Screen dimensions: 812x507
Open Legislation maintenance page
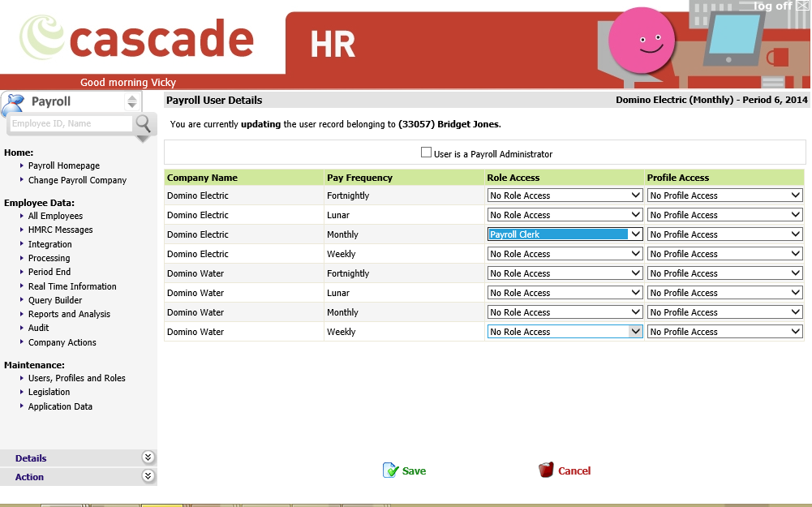49,392
